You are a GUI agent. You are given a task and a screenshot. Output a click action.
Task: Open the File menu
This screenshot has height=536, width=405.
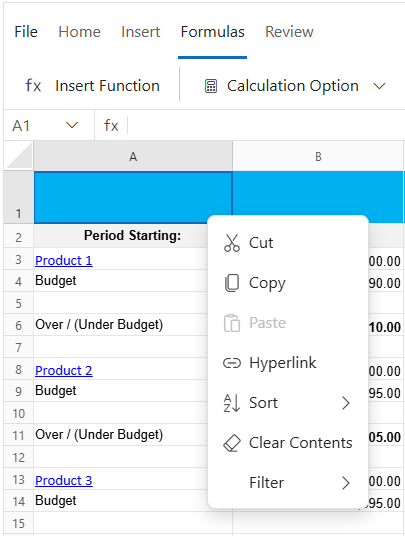click(x=26, y=32)
